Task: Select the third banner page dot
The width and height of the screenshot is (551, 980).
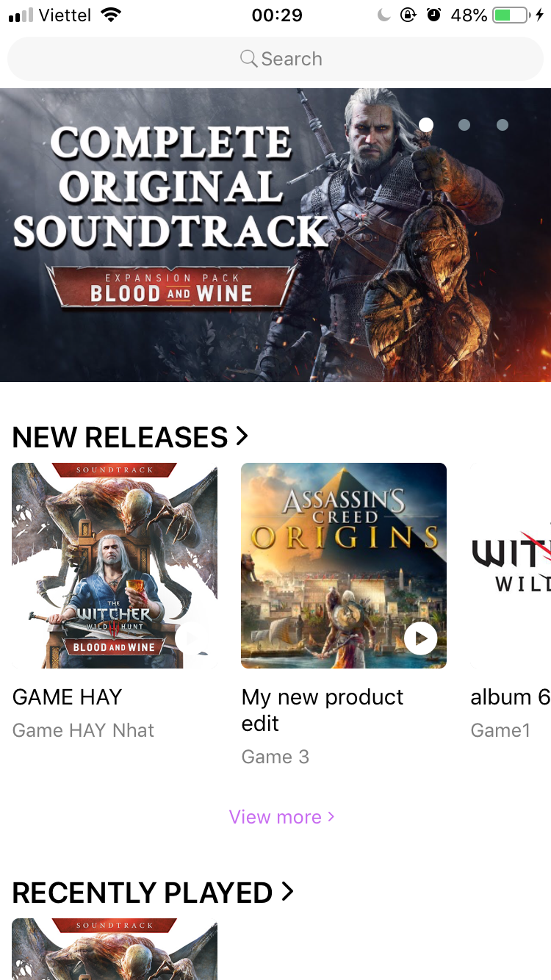Action: pos(503,125)
